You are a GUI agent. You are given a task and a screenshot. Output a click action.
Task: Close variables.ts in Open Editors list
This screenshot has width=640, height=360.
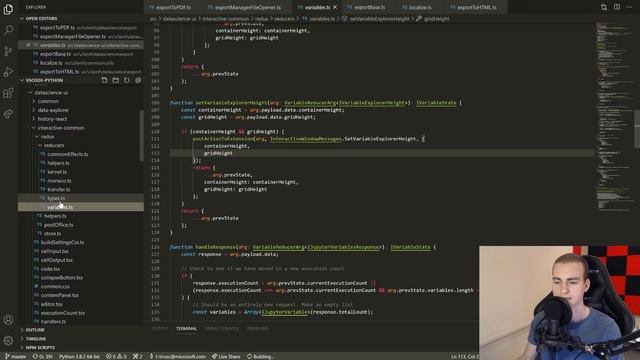(x=28, y=45)
